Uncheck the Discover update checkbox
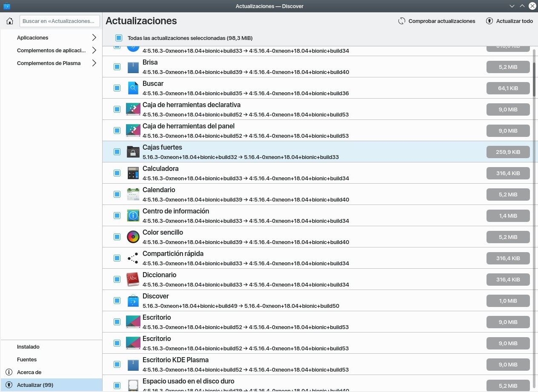Image resolution: width=538 pixels, height=392 pixels. (x=117, y=301)
